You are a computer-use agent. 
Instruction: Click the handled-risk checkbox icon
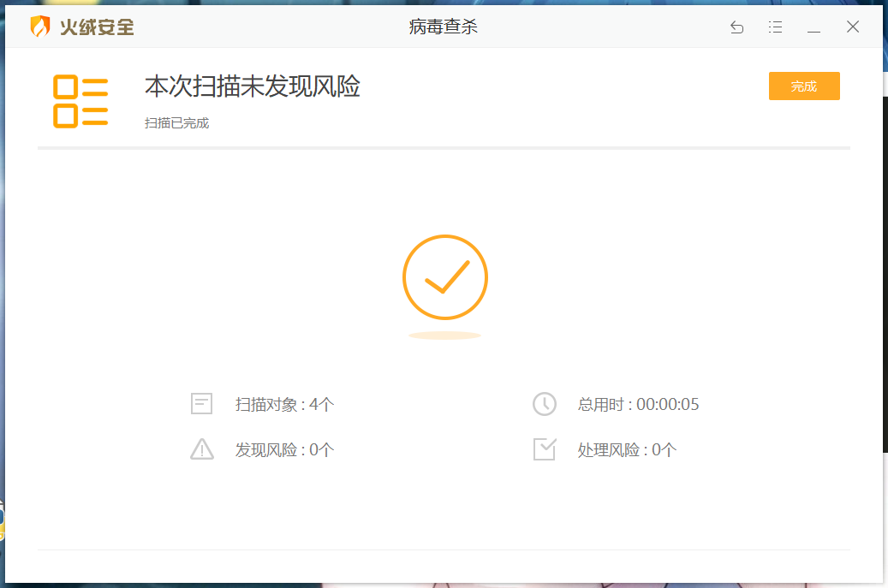tap(545, 449)
